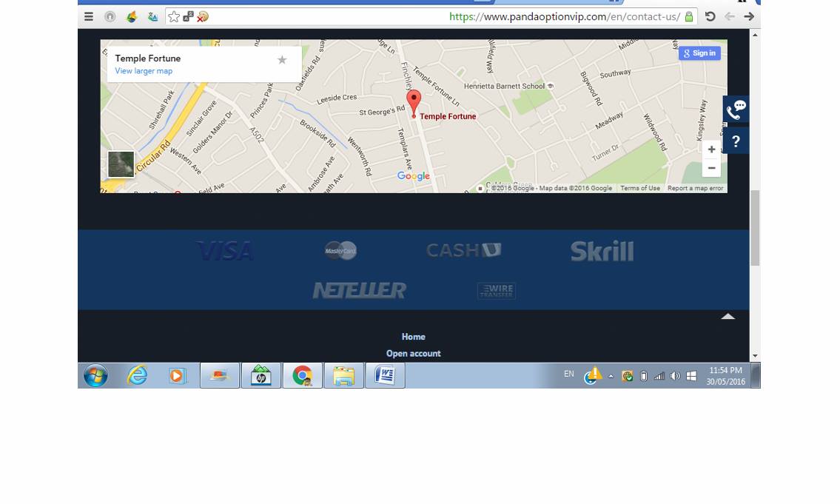Open the Home footer link
The height and width of the screenshot is (504, 840).
click(413, 337)
